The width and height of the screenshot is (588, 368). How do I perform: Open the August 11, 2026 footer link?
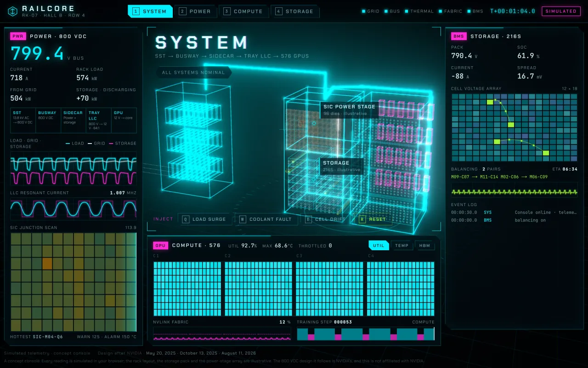click(239, 353)
